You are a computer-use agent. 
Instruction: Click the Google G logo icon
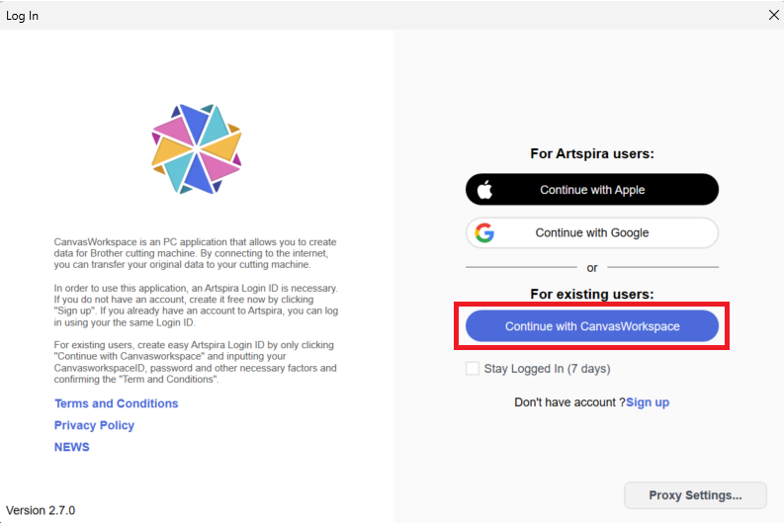pos(484,233)
